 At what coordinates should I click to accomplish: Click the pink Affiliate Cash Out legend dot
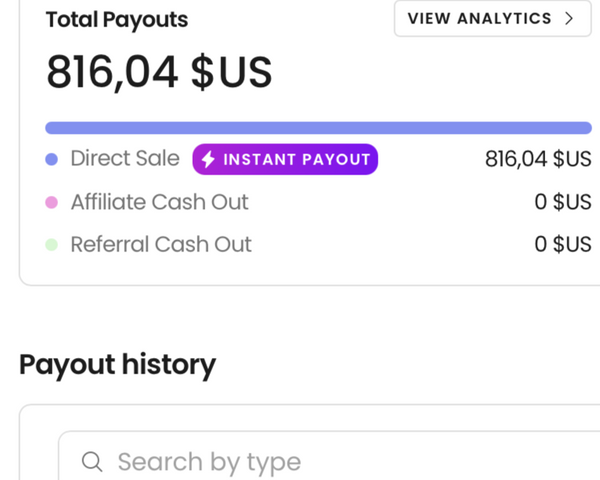51,202
